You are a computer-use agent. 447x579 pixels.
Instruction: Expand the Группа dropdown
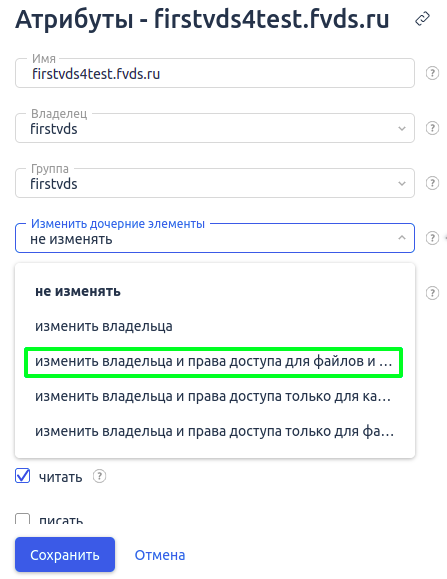pos(215,183)
